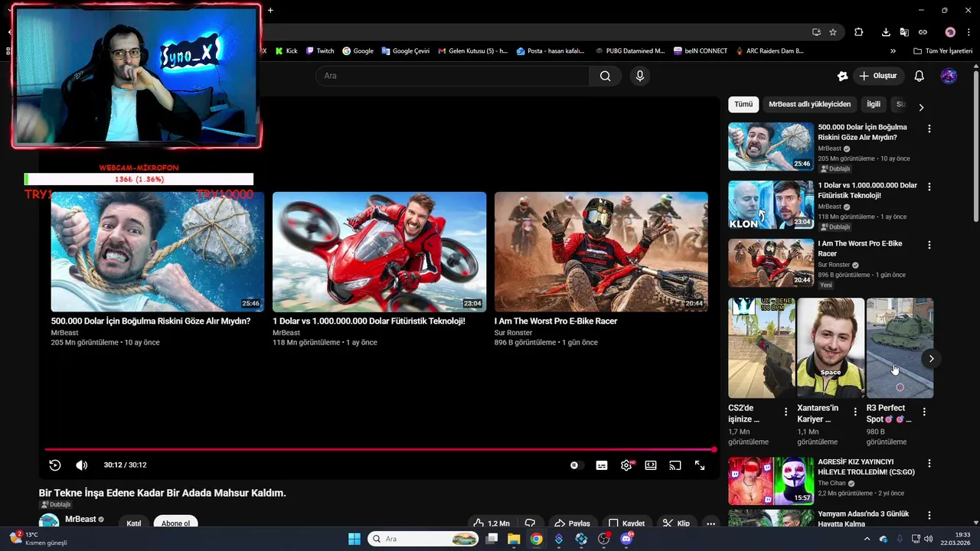Open the player settings gear
This screenshot has width=980, height=551.
click(x=626, y=465)
